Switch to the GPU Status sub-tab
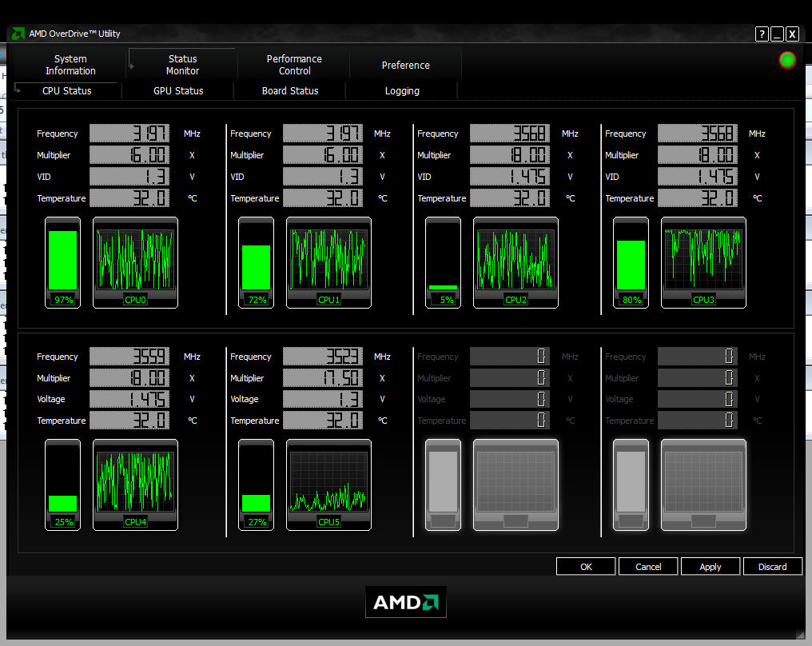 coord(178,90)
